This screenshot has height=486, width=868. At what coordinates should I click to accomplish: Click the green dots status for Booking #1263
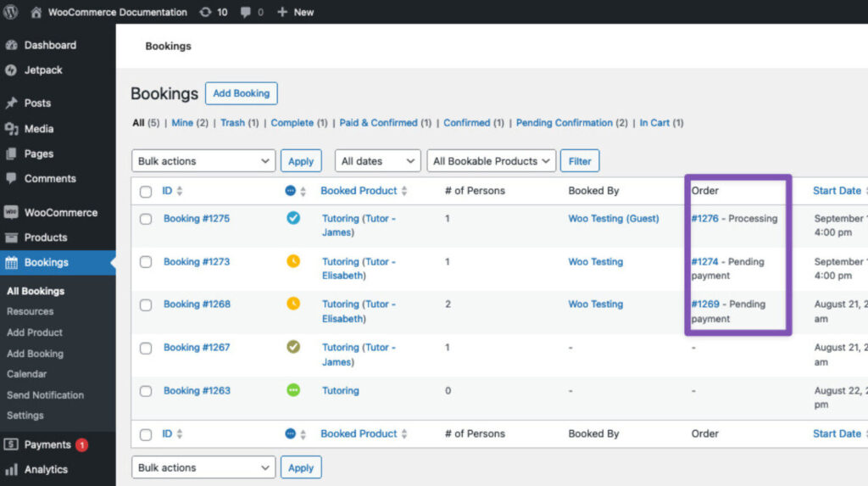[x=293, y=390]
